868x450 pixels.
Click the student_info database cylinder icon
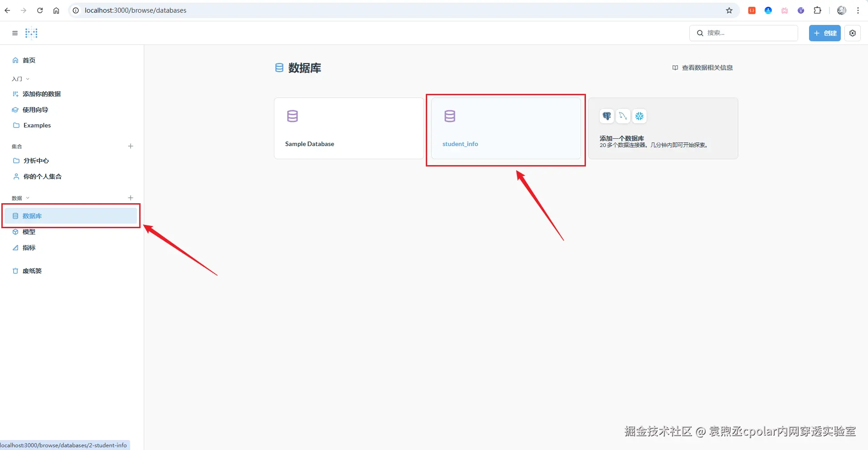(450, 116)
